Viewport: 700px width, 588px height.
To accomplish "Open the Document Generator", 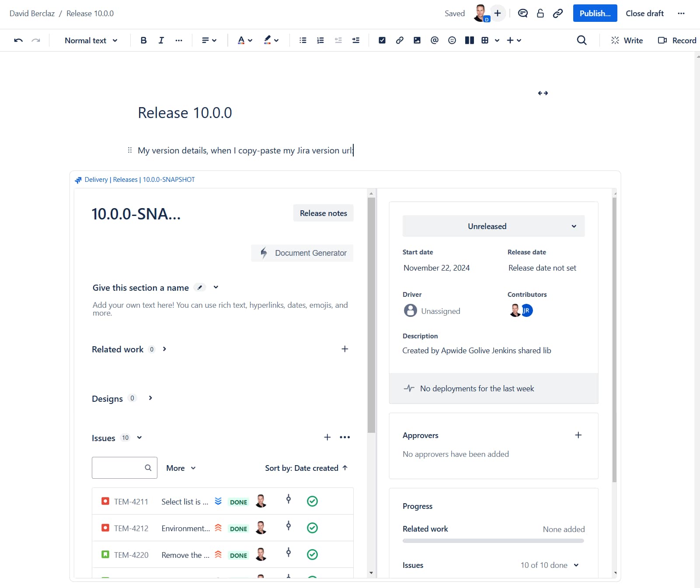I will pyautogui.click(x=302, y=253).
